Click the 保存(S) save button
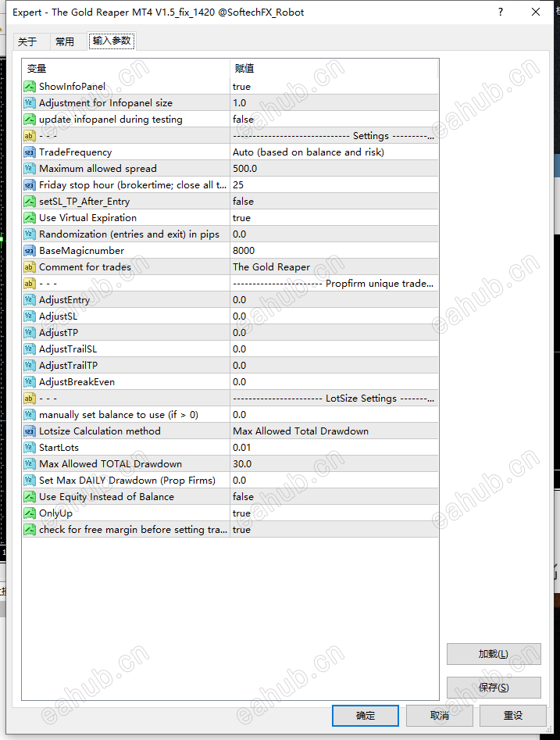This screenshot has width=560, height=740. (x=494, y=688)
